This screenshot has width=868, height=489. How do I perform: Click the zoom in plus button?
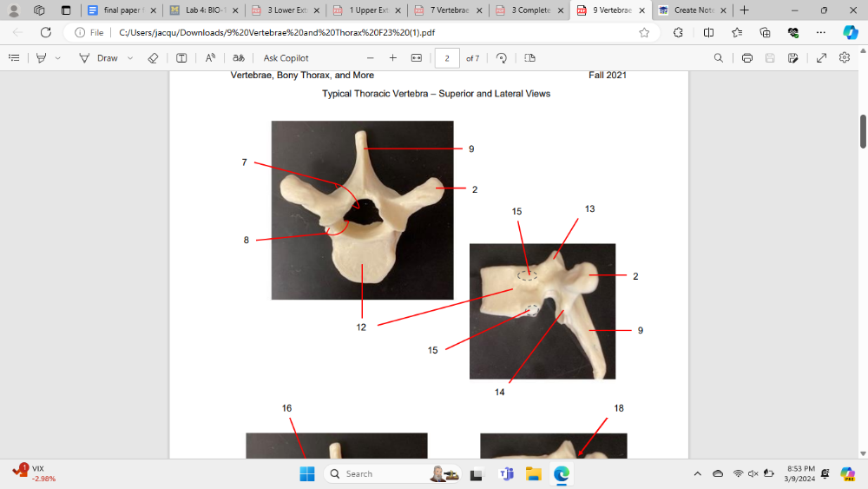pos(393,58)
